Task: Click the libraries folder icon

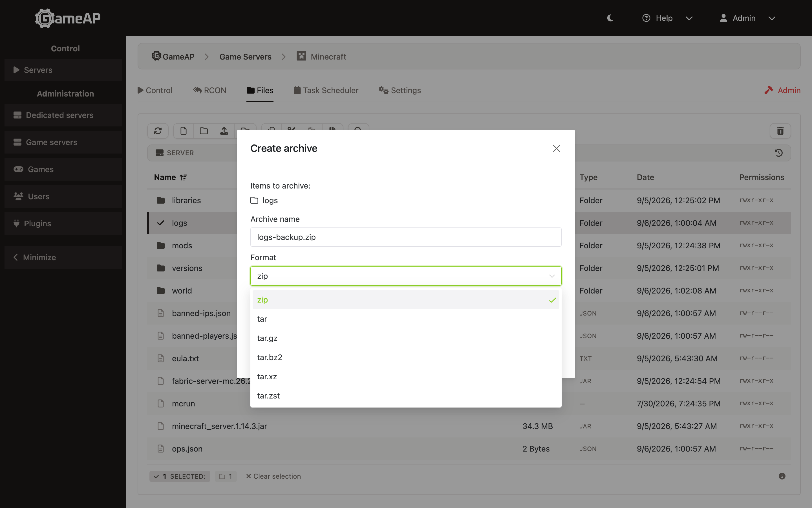Action: 161,200
